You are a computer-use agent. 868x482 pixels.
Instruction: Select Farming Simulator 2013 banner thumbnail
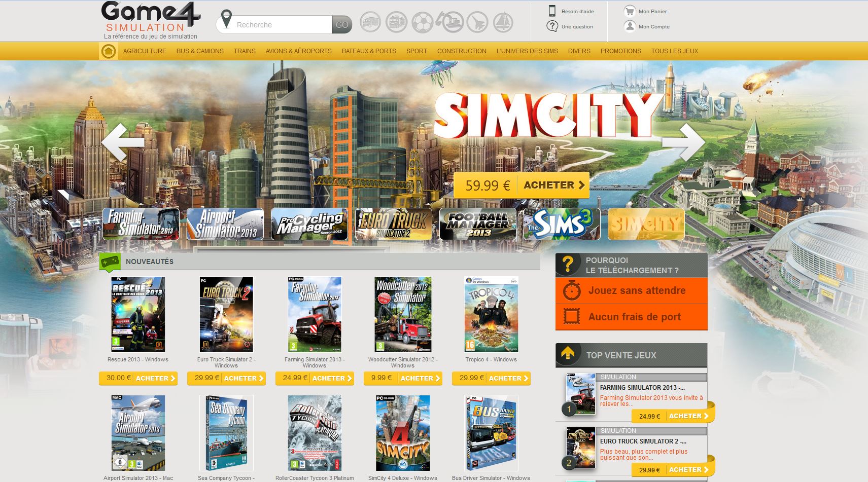coord(141,224)
